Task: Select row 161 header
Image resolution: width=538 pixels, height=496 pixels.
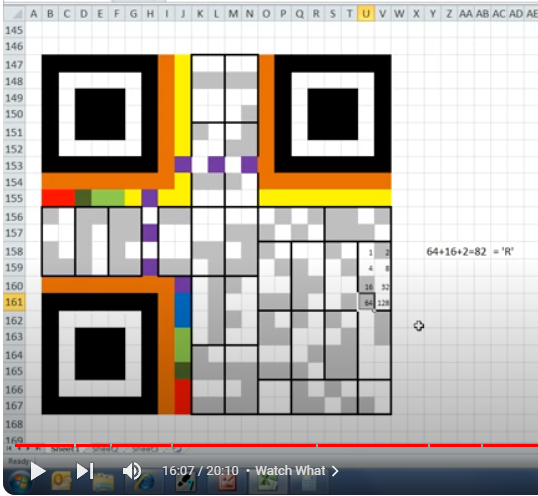Action: click(x=14, y=302)
